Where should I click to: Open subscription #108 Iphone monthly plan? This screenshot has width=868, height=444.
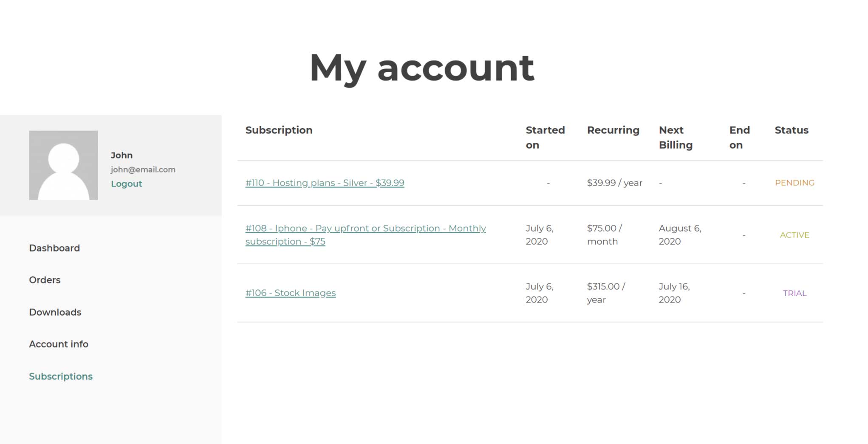click(365, 235)
